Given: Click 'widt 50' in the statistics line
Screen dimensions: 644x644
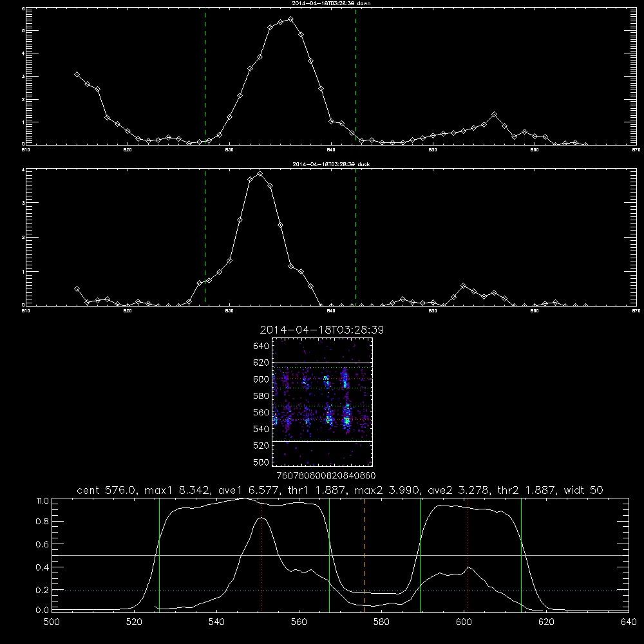Looking at the screenshot, I should [x=583, y=490].
